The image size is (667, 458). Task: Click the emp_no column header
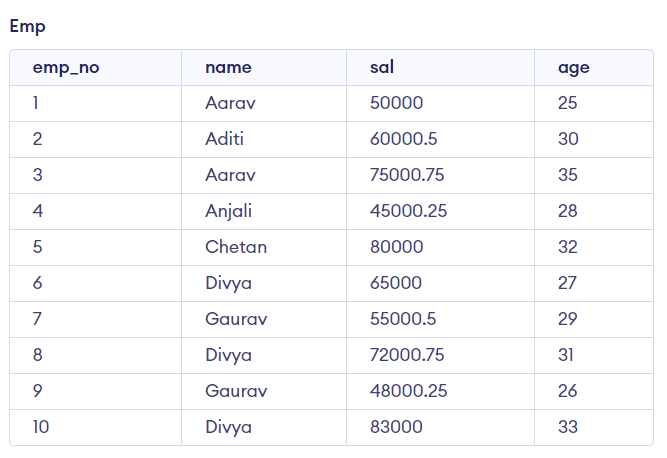[x=66, y=68]
